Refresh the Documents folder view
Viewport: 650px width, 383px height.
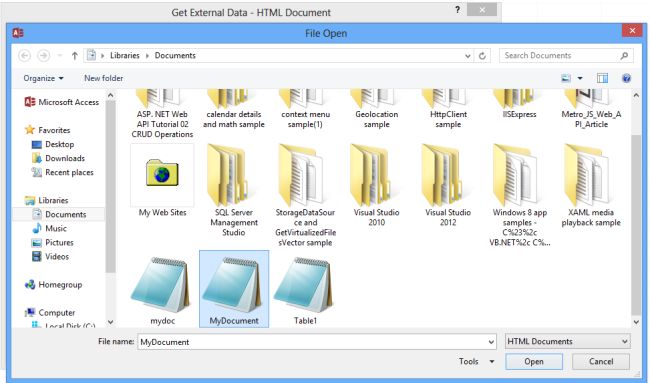coord(482,56)
